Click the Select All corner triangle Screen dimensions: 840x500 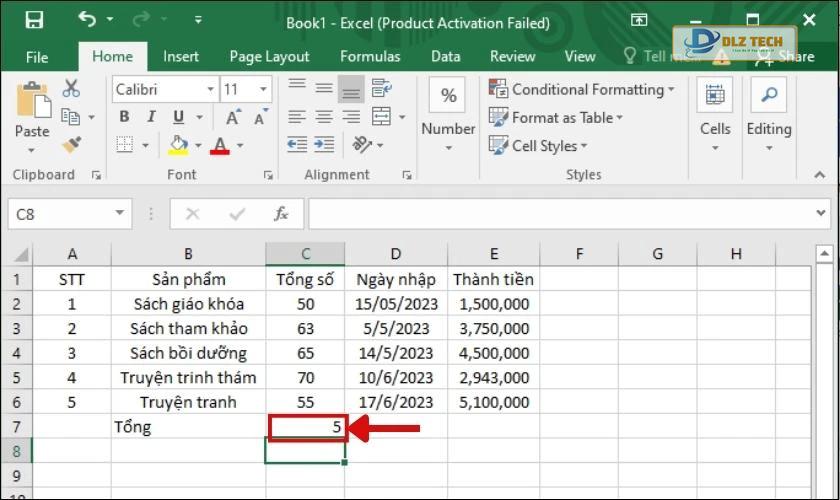click(20, 254)
